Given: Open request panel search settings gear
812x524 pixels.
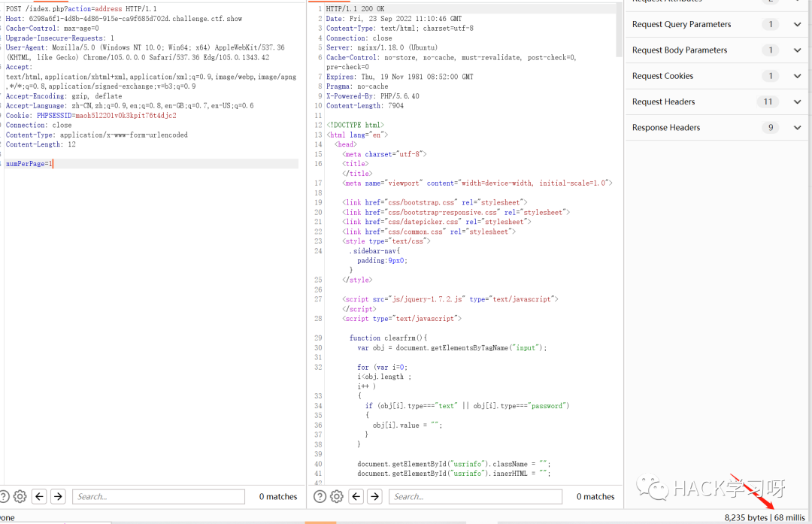Looking at the screenshot, I should coord(20,496).
